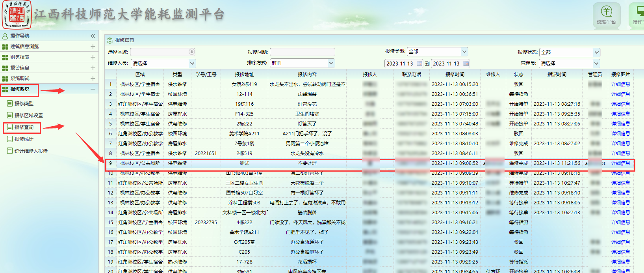Image resolution: width=644 pixels, height=273 pixels.
Task: Open the 报修状态 dropdown
Action: (x=596, y=52)
